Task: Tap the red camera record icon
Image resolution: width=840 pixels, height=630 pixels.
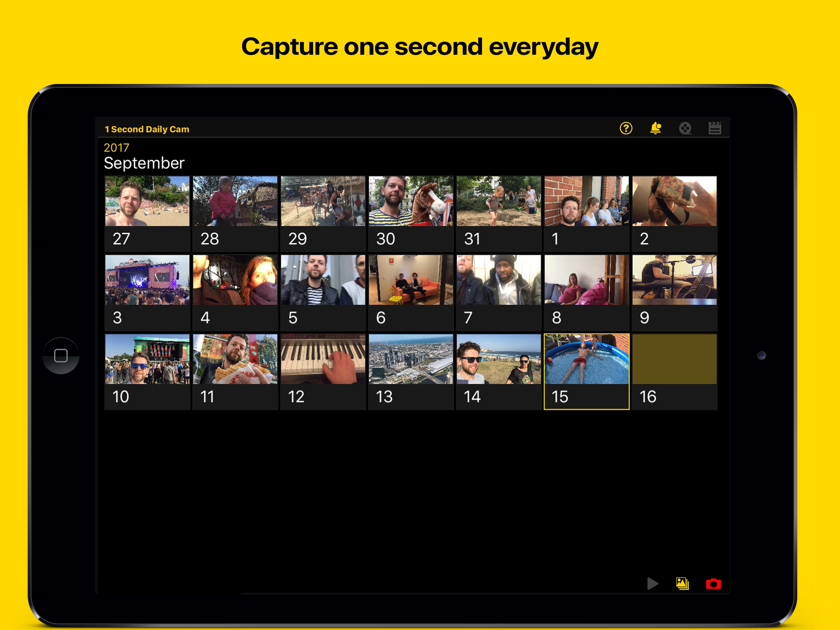Action: click(x=713, y=584)
